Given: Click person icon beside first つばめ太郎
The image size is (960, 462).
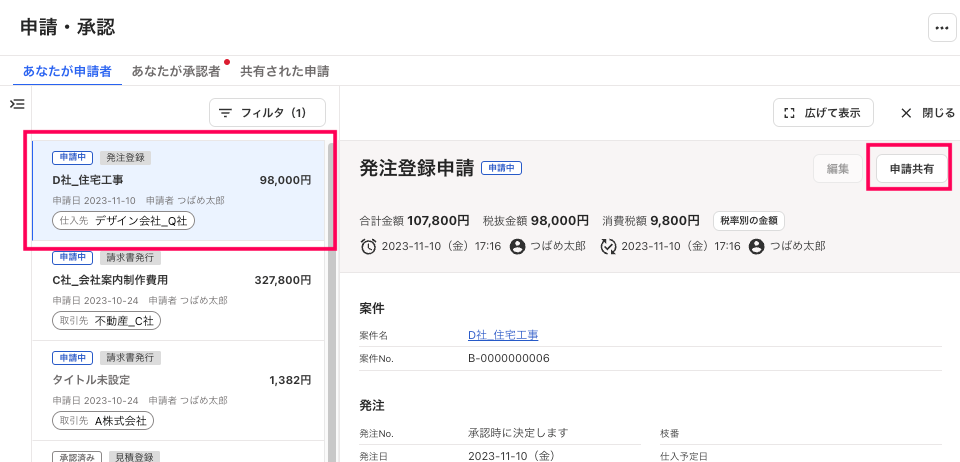Looking at the screenshot, I should pyautogui.click(x=517, y=247).
